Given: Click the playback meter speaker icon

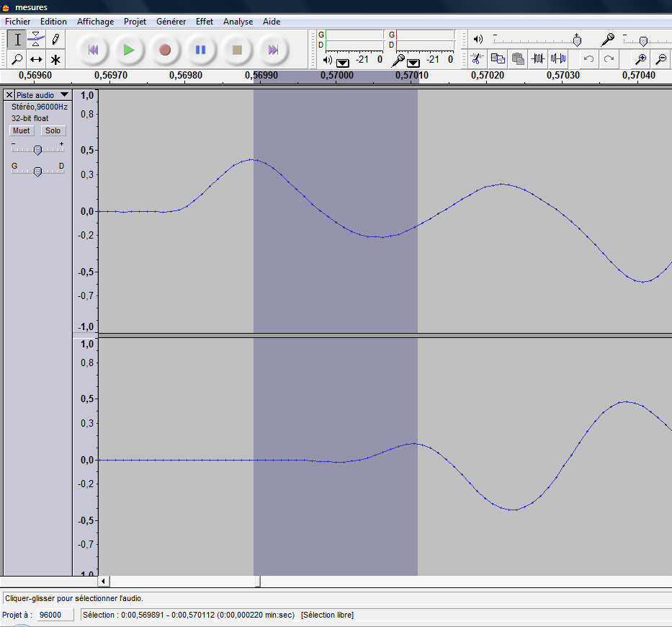Looking at the screenshot, I should [328, 60].
